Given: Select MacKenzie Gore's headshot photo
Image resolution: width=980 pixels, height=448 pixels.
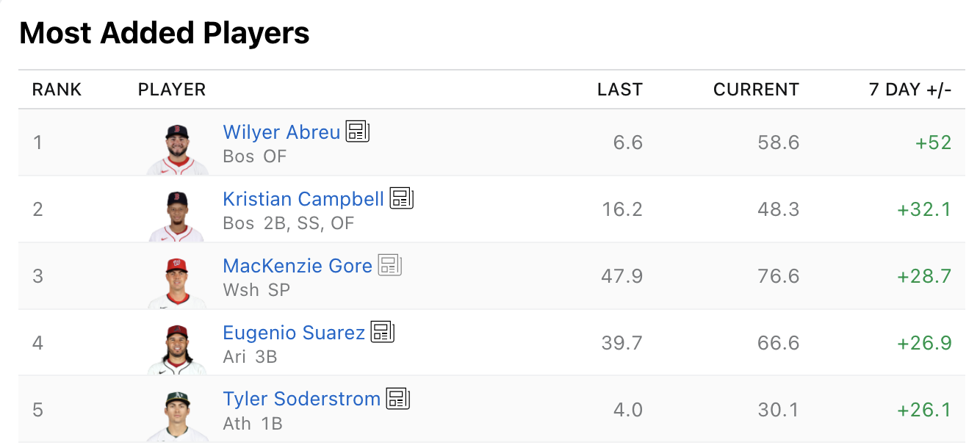Looking at the screenshot, I should (176, 283).
